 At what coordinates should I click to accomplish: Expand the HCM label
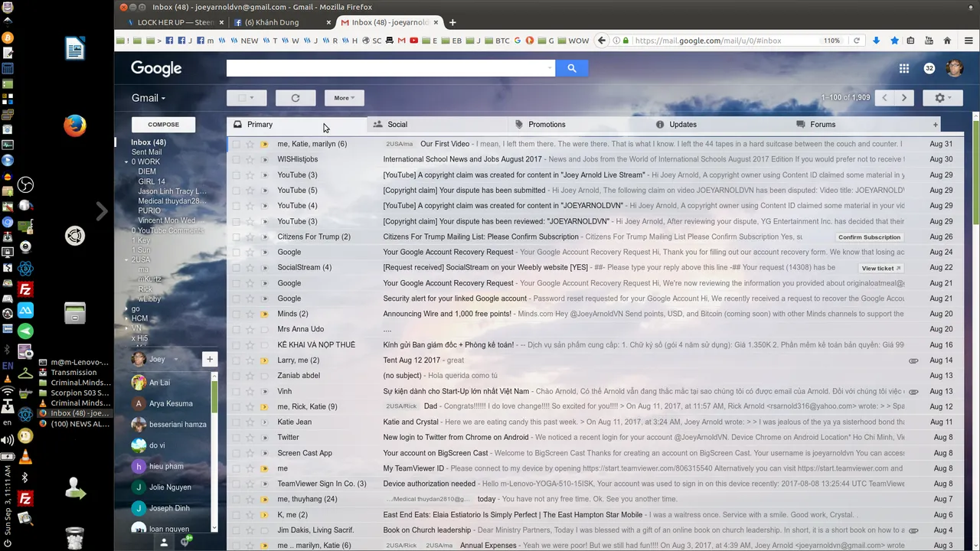pos(126,319)
